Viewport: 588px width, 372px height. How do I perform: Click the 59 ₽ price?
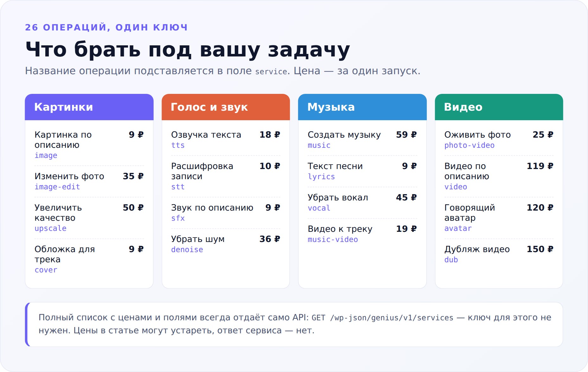406,135
